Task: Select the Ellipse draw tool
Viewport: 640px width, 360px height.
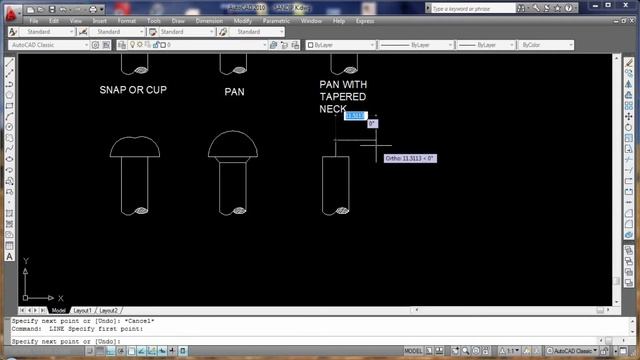Action: tap(10, 159)
